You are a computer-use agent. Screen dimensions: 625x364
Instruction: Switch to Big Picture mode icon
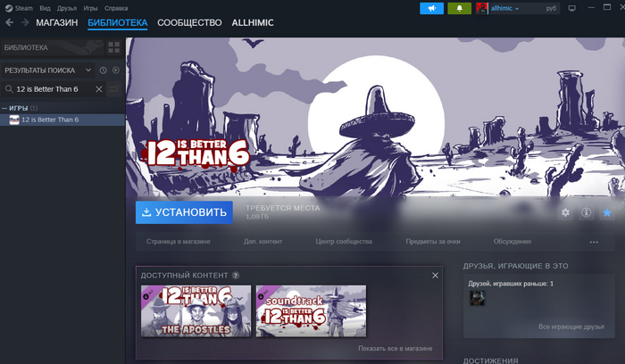tap(572, 8)
